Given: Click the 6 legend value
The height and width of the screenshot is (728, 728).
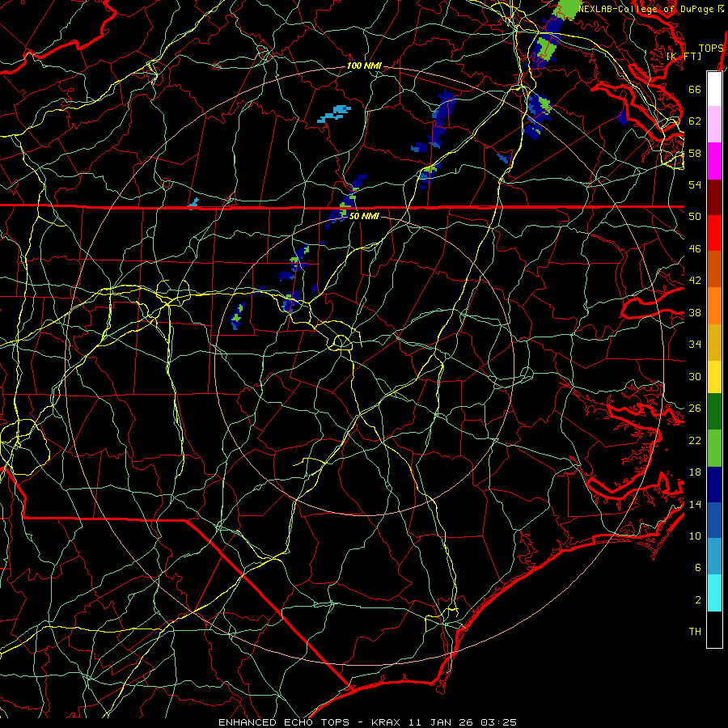Looking at the screenshot, I should (698, 567).
